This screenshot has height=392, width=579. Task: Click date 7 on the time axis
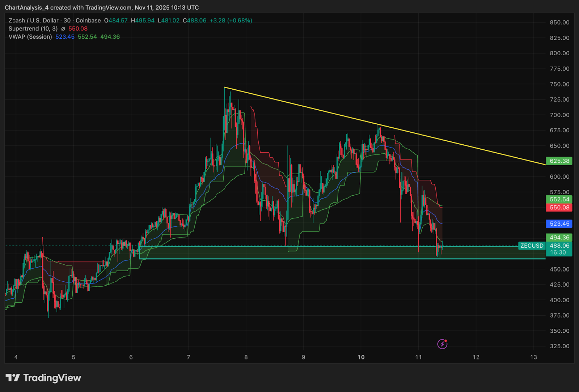(x=188, y=357)
